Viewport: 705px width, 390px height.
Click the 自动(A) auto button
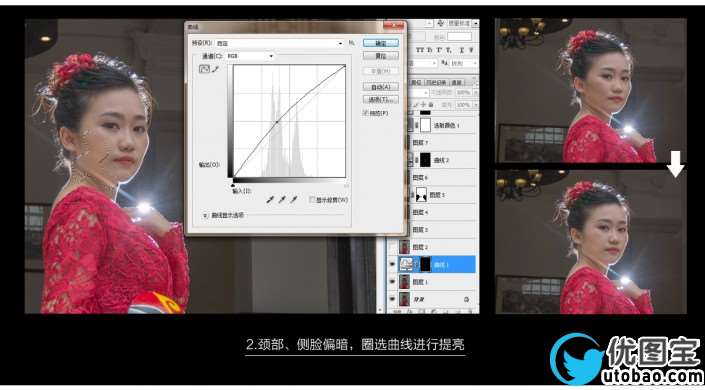coord(381,86)
